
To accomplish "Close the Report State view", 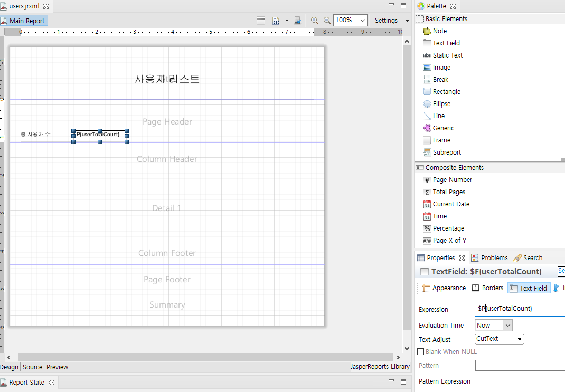I will click(x=51, y=383).
